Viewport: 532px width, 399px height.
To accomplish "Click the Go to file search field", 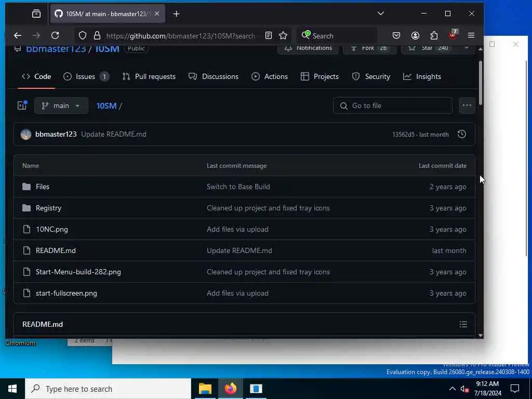I will [x=393, y=106].
